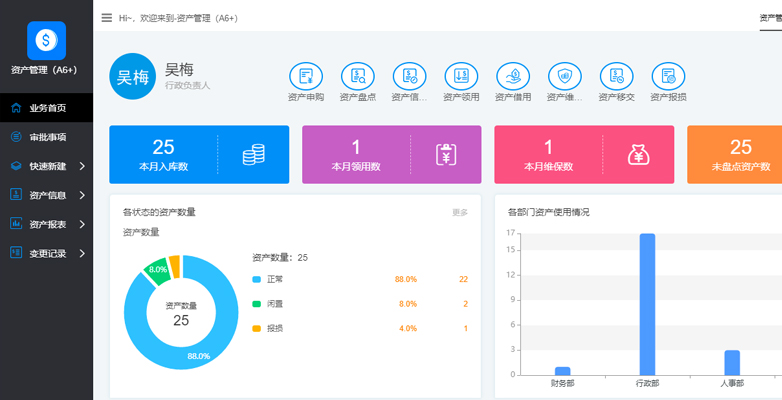Viewport: 782px width, 400px height.
Task: Click the dollar-sign app logo
Action: tap(46, 40)
